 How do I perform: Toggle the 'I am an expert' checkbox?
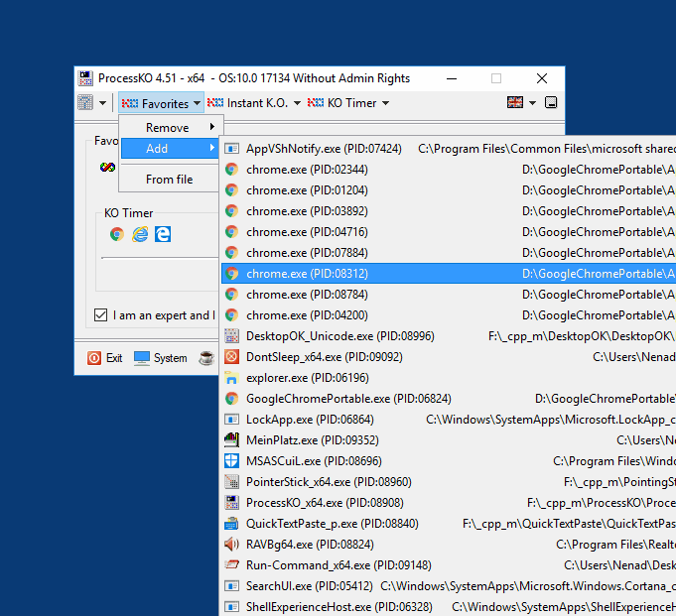point(100,315)
